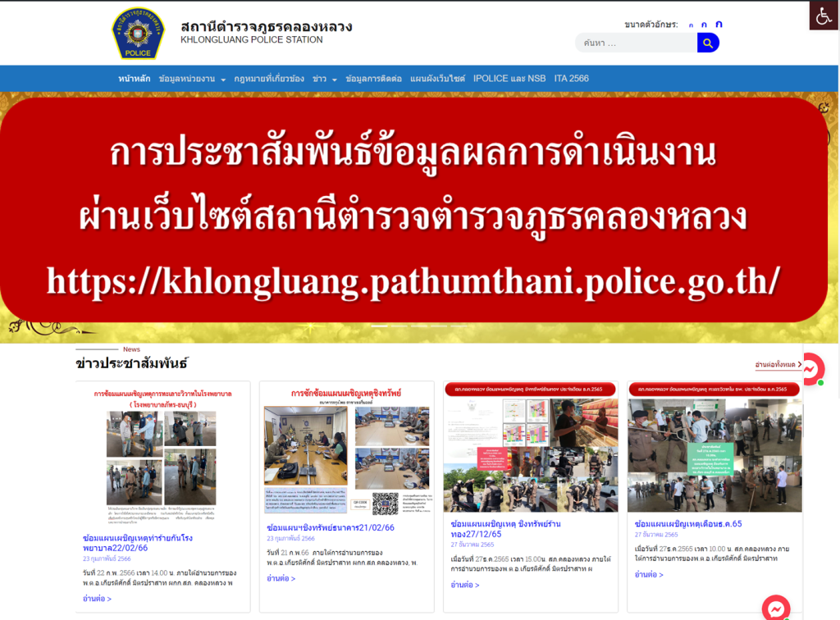This screenshot has height=620, width=840.
Task: Focus the ค้นหา search input field
Action: [636, 43]
